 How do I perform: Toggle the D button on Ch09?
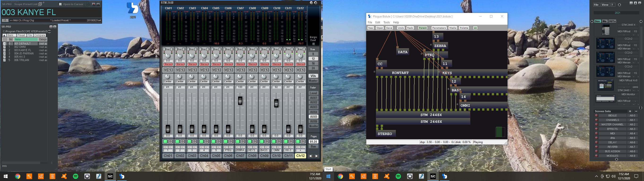(267, 141)
